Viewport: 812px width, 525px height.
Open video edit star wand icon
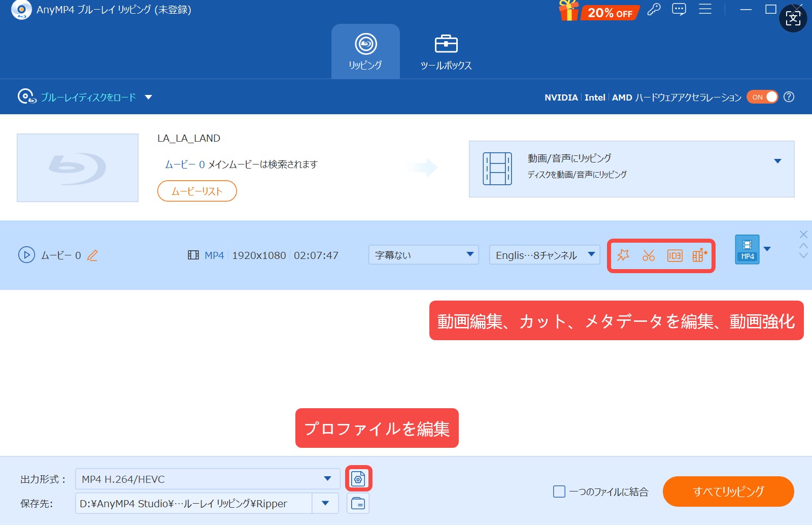(x=623, y=255)
